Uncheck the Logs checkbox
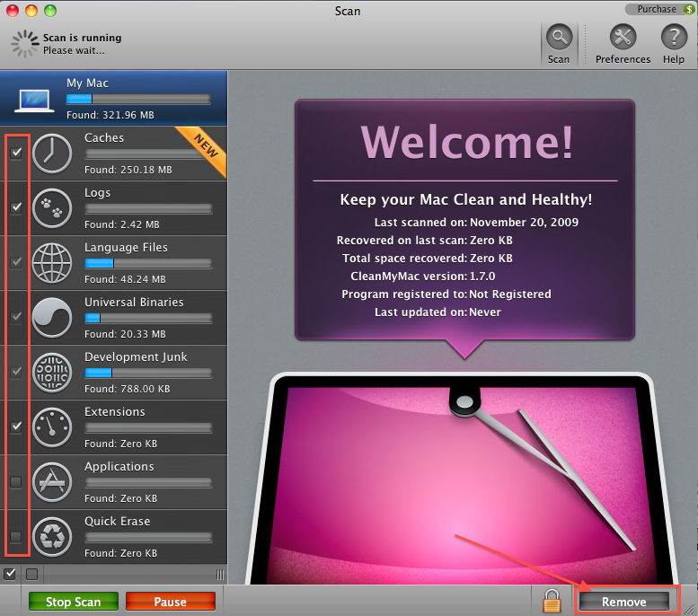 coord(16,208)
